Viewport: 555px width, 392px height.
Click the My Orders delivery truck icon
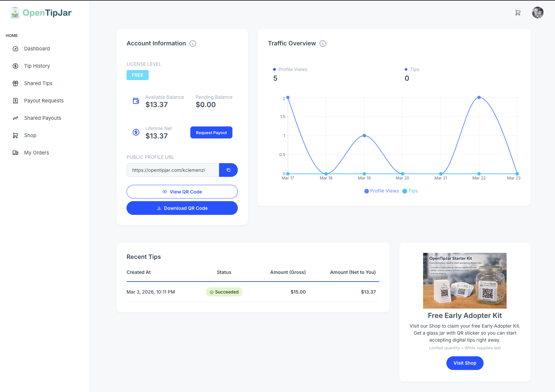16,152
